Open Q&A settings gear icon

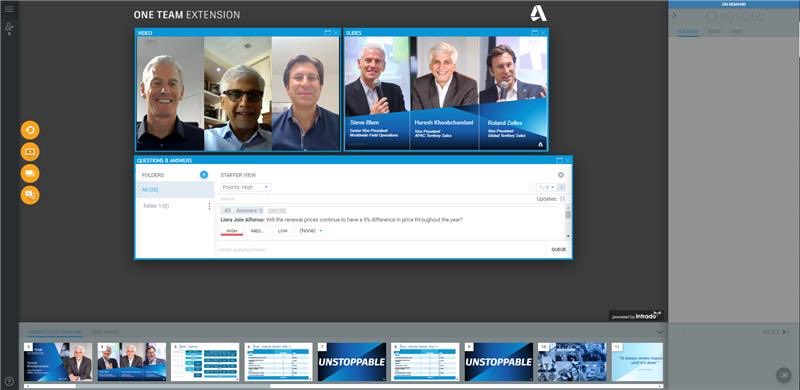[561, 175]
